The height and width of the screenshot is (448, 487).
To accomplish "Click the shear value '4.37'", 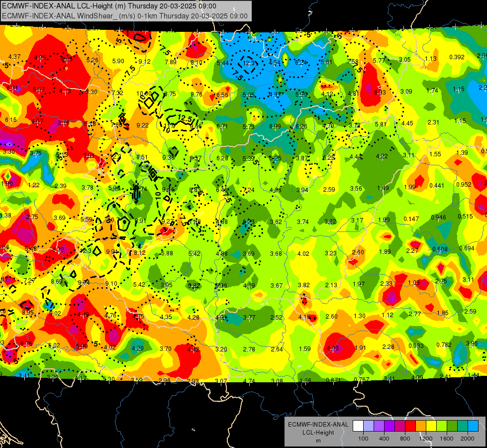I will pyautogui.click(x=14, y=57).
